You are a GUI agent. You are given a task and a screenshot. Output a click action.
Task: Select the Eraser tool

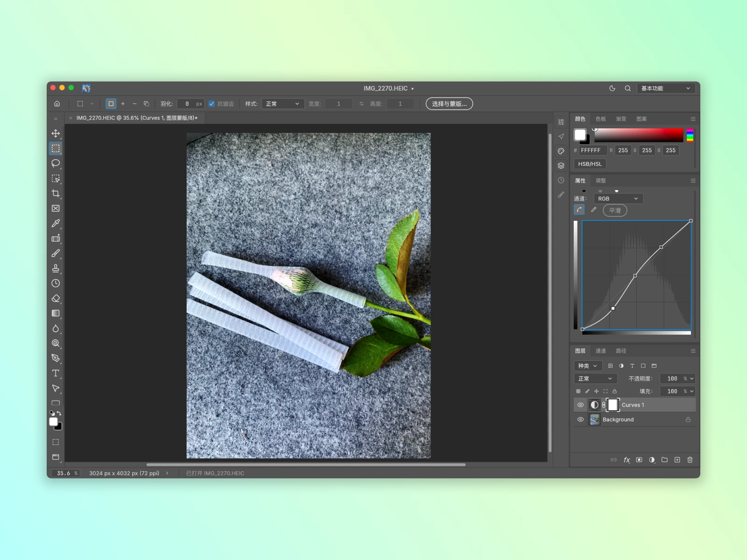point(56,298)
